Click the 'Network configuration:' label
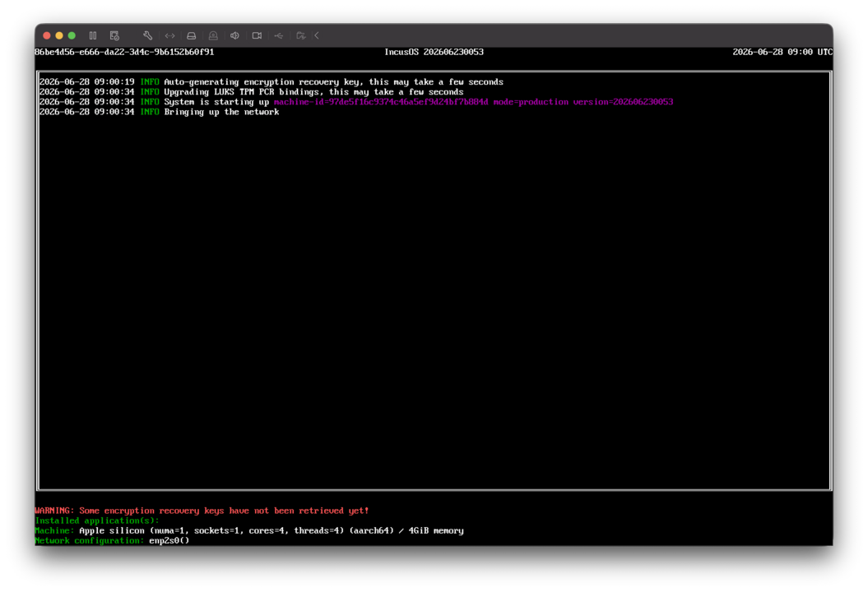 point(90,540)
